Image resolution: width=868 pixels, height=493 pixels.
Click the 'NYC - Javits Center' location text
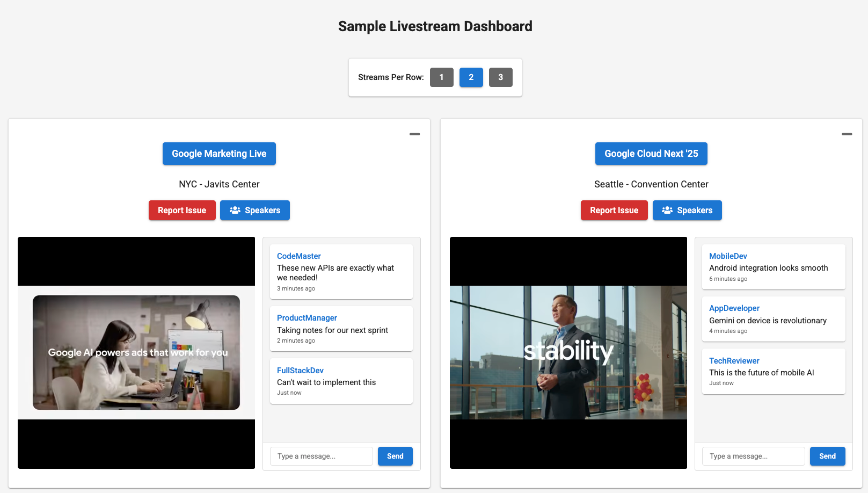point(219,184)
